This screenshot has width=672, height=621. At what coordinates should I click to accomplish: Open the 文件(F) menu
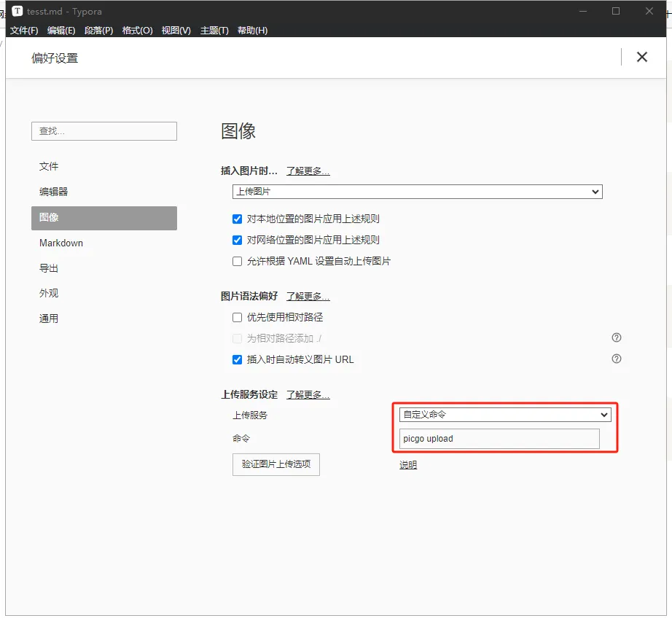click(x=24, y=31)
